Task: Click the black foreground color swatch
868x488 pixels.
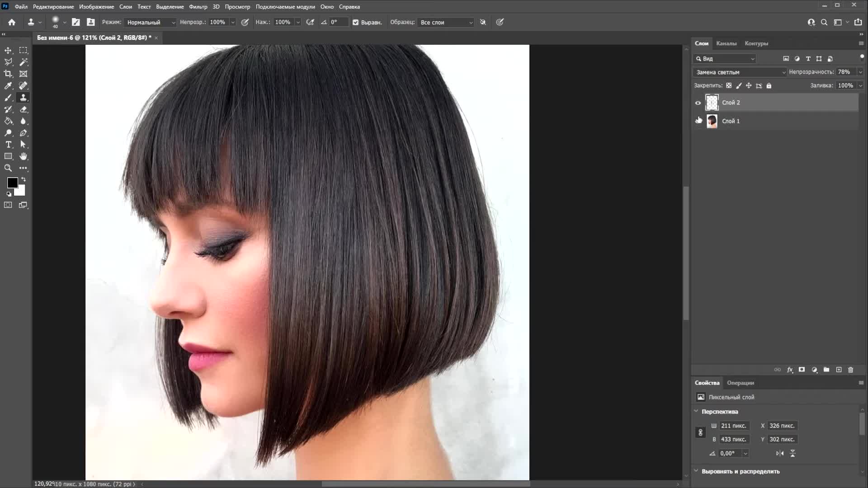Action: coord(12,183)
